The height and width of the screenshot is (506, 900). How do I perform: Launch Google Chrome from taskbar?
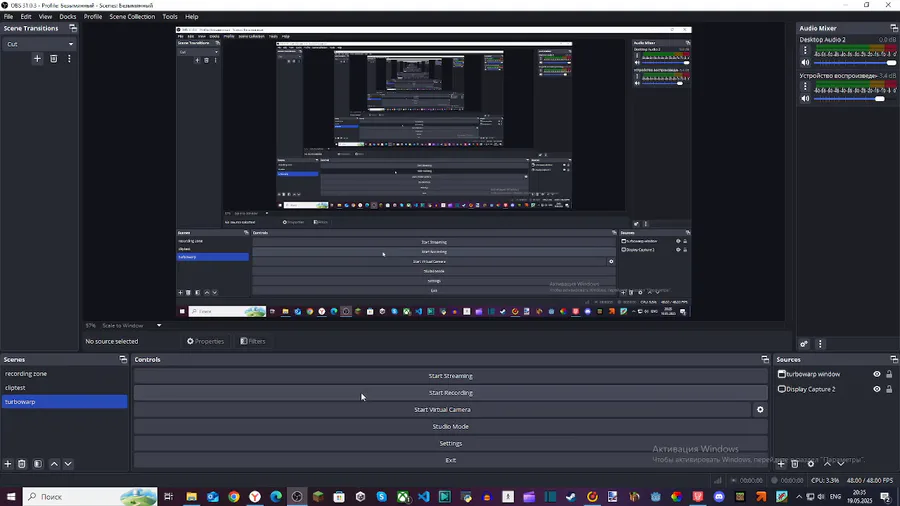tap(234, 497)
